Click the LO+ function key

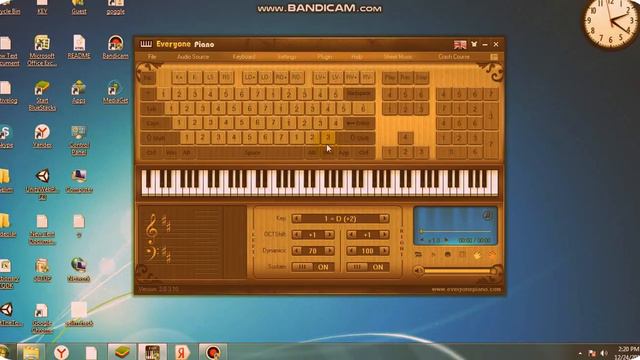249,77
